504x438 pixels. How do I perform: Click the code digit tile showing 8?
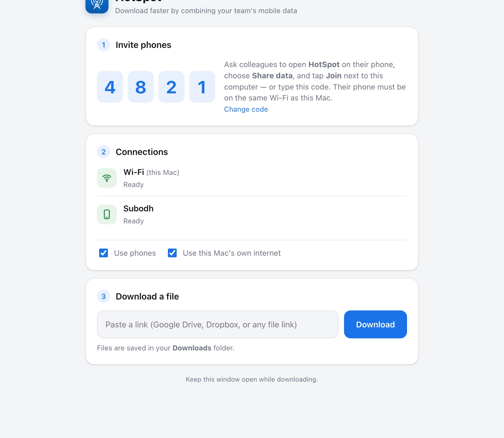pos(141,87)
